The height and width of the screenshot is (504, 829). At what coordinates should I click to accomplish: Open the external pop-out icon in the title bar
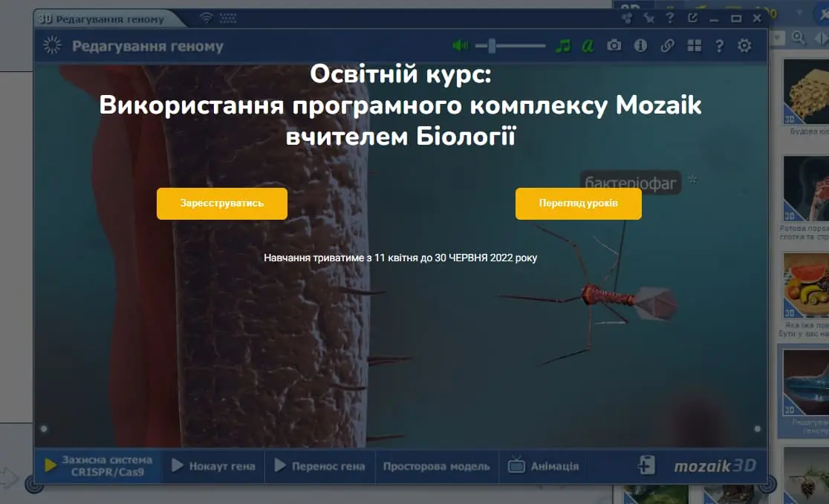pyautogui.click(x=692, y=18)
